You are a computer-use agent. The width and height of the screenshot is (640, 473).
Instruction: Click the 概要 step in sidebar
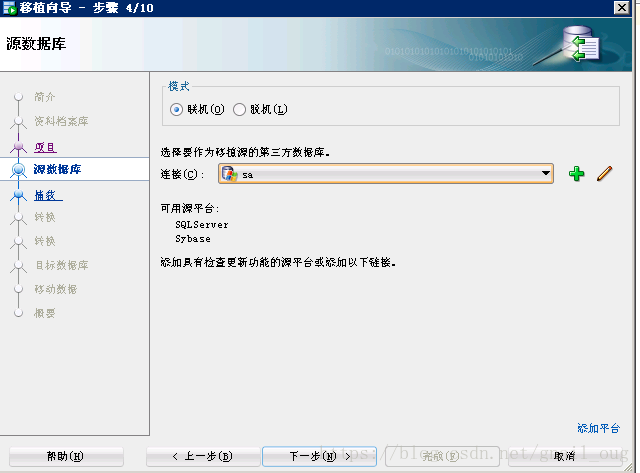coord(44,313)
